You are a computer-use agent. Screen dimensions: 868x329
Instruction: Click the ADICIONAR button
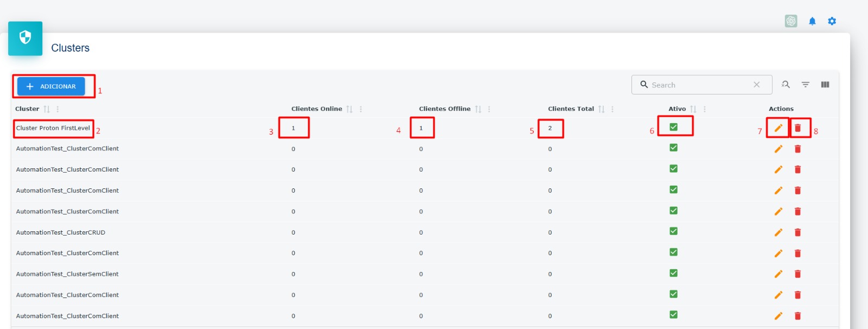[x=51, y=86]
